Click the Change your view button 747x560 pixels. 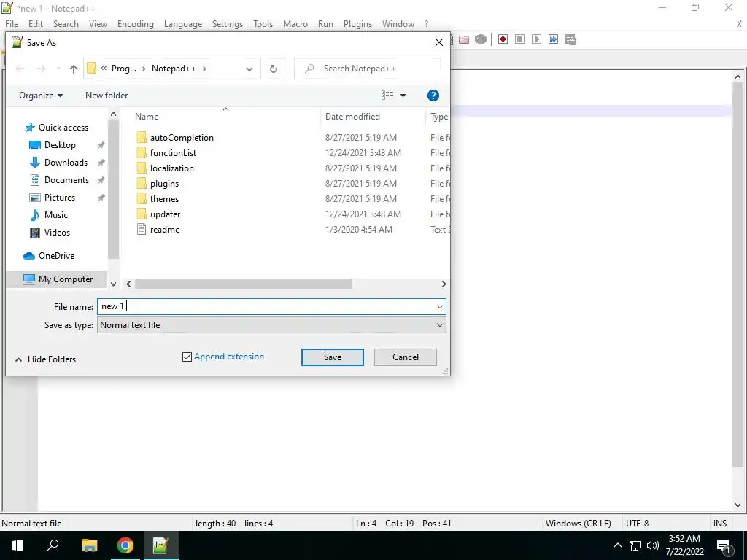pos(387,96)
